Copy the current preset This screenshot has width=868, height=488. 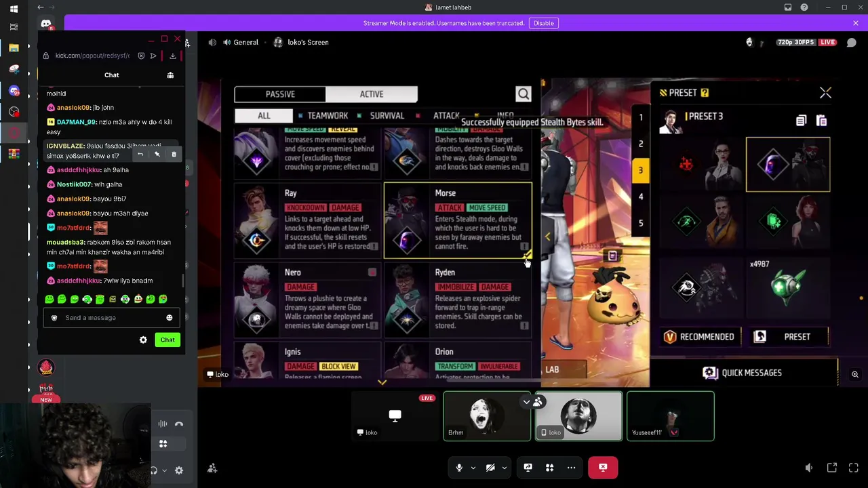tap(801, 121)
